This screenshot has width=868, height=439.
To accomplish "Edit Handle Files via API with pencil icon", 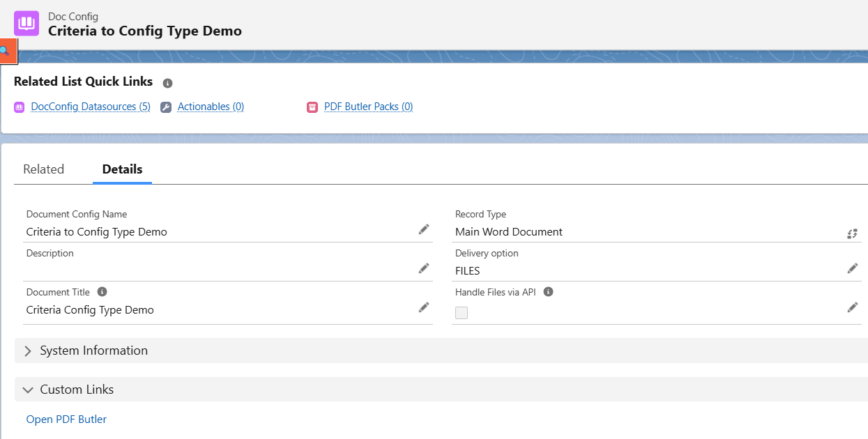I will coord(853,307).
